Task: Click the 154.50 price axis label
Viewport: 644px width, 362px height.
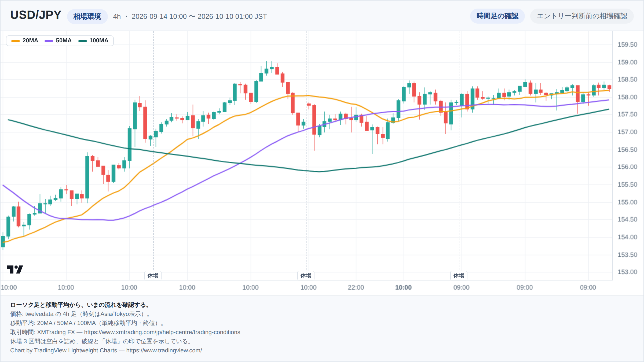Action: (627, 219)
